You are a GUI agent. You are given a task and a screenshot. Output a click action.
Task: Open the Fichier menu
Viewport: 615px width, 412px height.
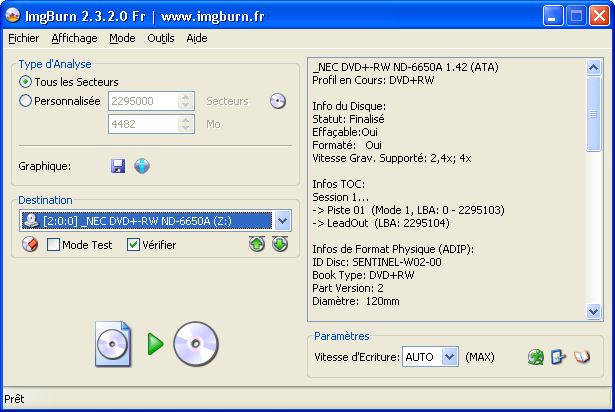point(24,38)
